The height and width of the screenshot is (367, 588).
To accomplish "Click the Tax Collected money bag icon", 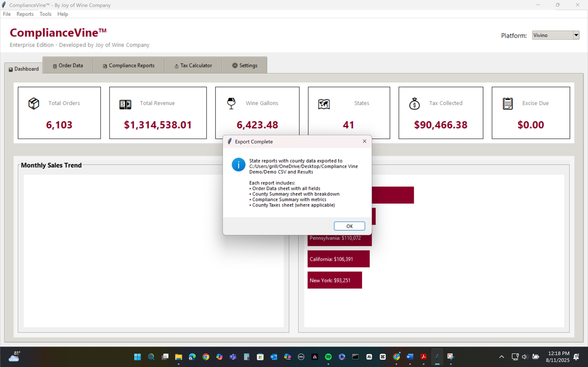I will pyautogui.click(x=414, y=104).
